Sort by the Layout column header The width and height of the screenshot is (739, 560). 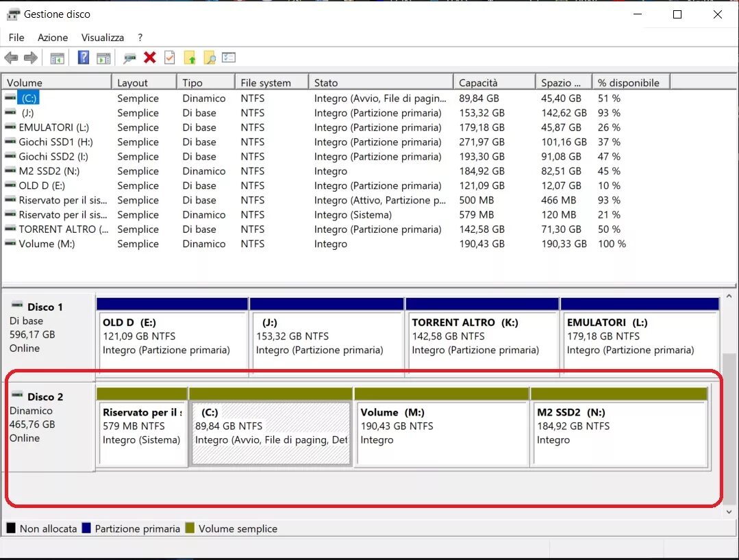coord(145,82)
